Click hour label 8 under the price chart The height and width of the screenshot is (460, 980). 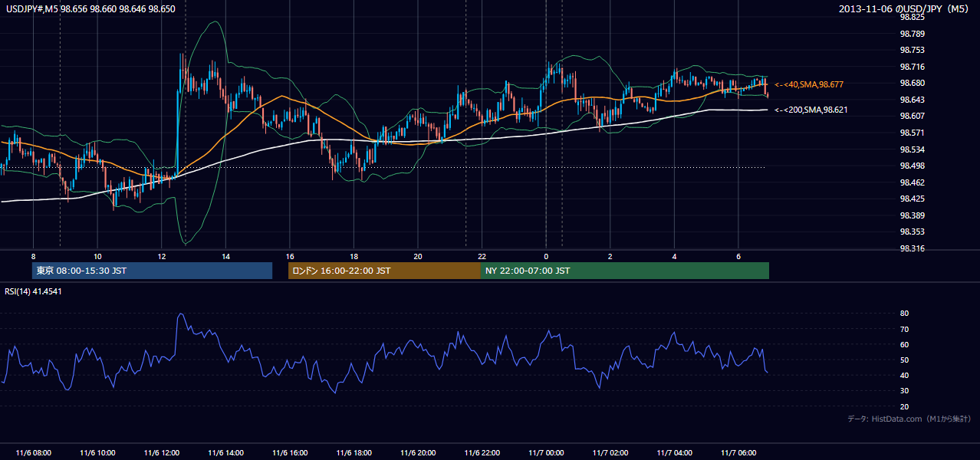coord(33,256)
